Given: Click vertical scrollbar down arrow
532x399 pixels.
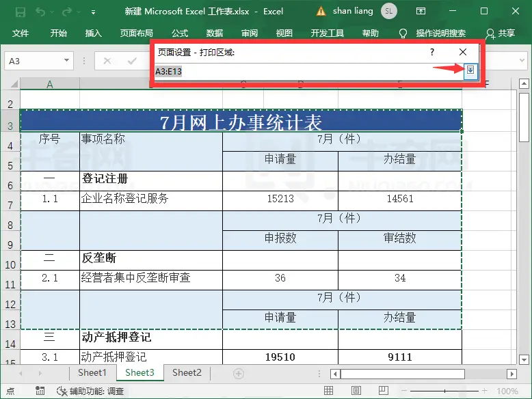Looking at the screenshot, I should tap(524, 359).
